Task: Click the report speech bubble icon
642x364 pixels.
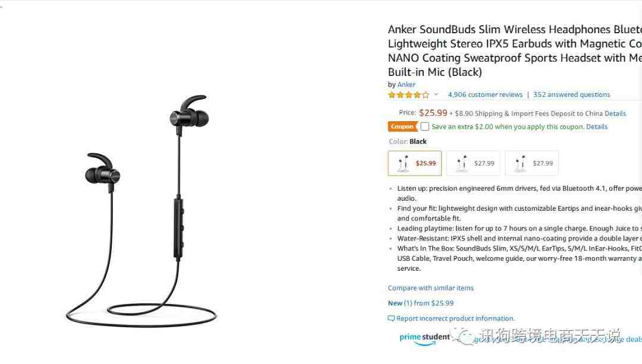Action: click(x=391, y=319)
